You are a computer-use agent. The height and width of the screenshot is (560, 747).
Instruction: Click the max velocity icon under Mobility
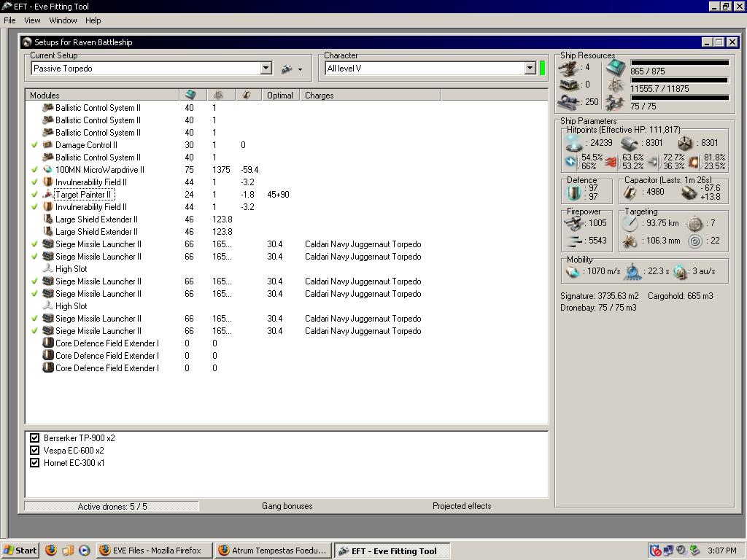tap(573, 271)
